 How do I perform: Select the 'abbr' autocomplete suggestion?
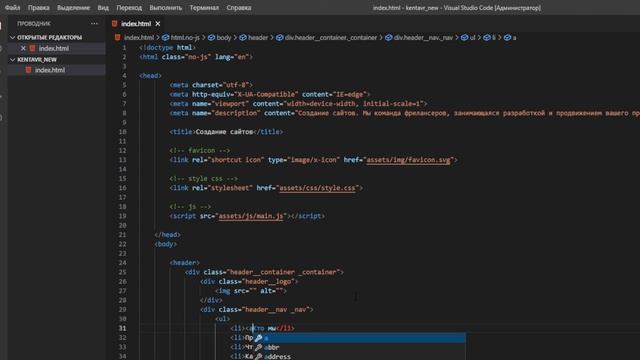[x=359, y=347]
